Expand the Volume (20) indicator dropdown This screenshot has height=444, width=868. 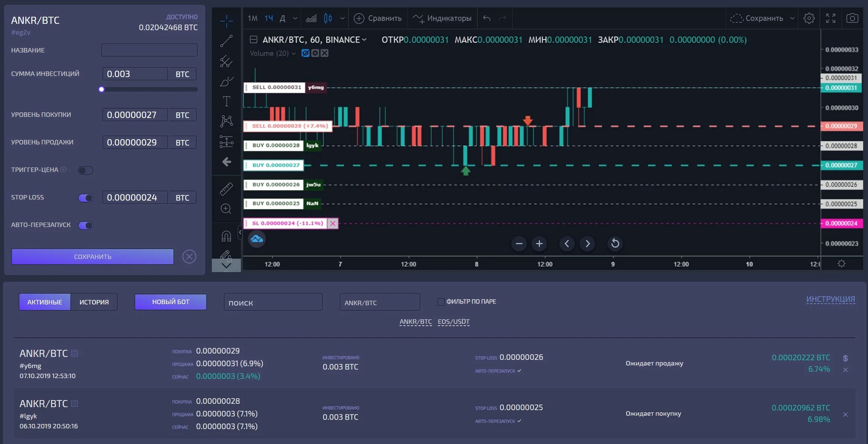(x=293, y=54)
